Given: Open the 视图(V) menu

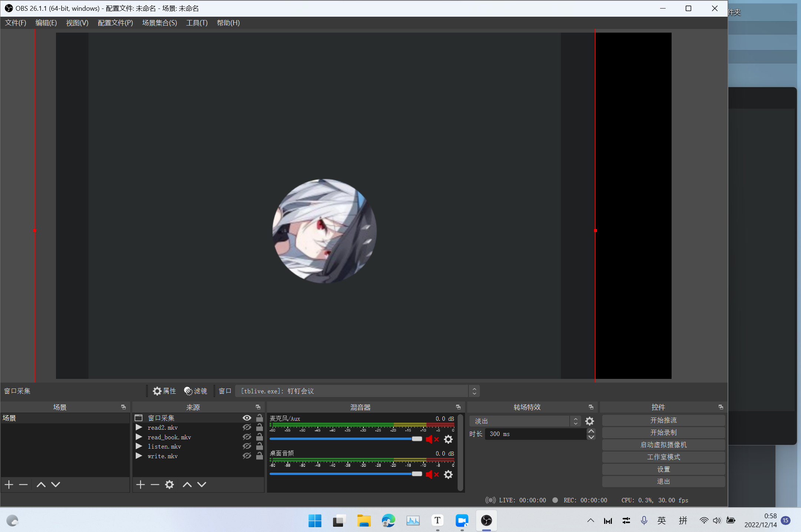Looking at the screenshot, I should pyautogui.click(x=77, y=23).
